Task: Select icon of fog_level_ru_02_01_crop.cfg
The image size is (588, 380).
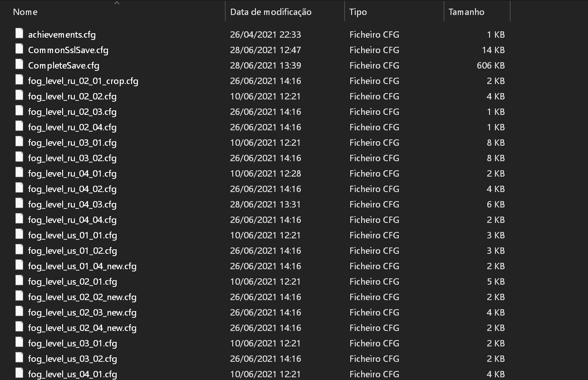Action: tap(19, 80)
